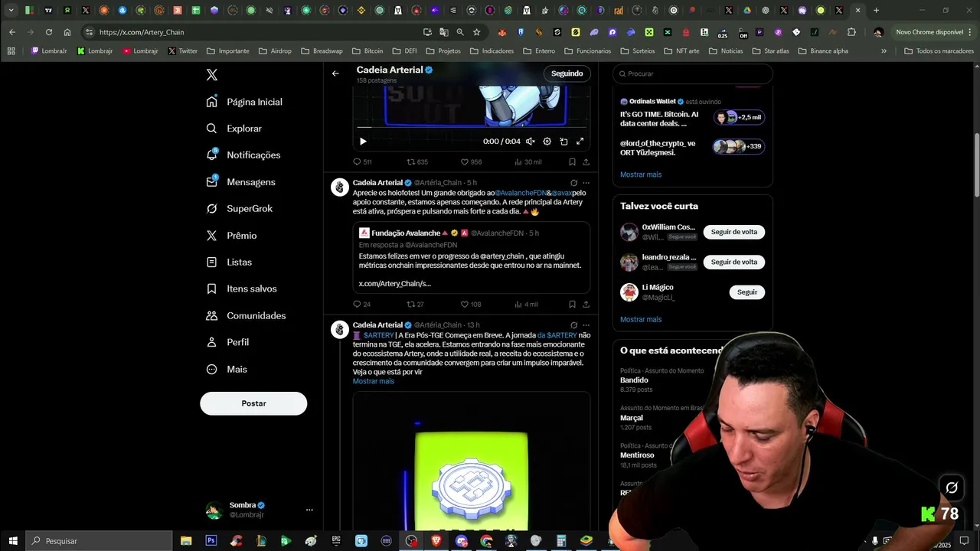Image resolution: width=980 pixels, height=551 pixels.
Task: Open account menu dots next to Sombra
Action: [x=309, y=510]
